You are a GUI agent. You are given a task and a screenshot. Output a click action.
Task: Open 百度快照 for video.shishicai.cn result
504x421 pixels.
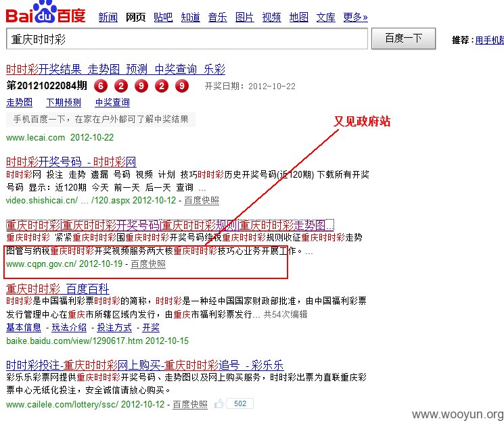tap(202, 201)
